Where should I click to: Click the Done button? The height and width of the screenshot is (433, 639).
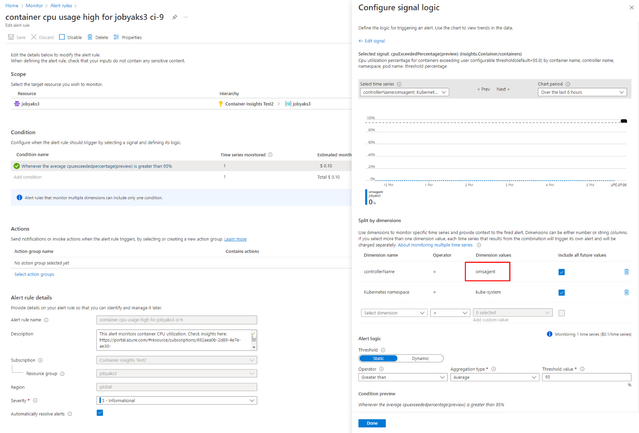(372, 423)
